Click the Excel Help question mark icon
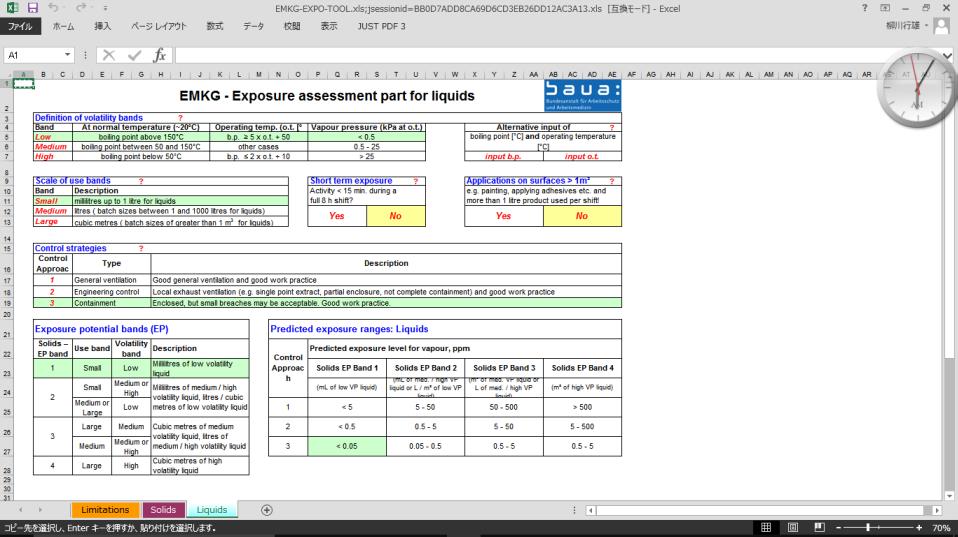This screenshot has height=537, width=958. (x=864, y=8)
